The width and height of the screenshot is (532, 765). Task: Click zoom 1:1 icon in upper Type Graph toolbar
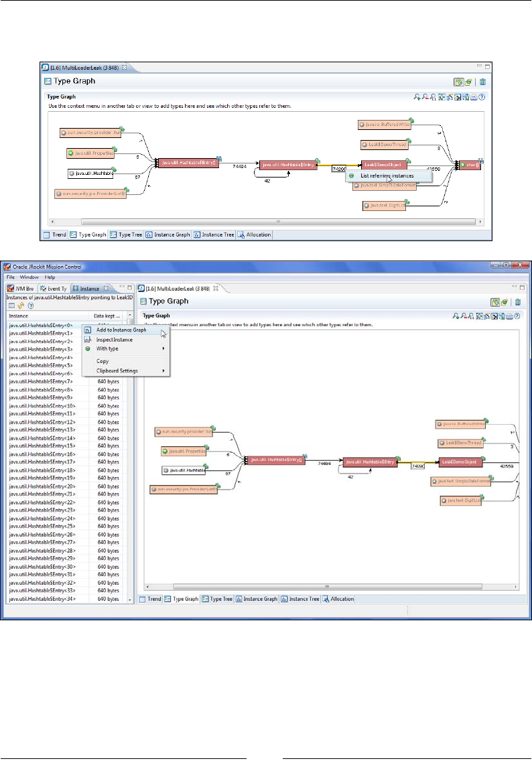pos(433,97)
